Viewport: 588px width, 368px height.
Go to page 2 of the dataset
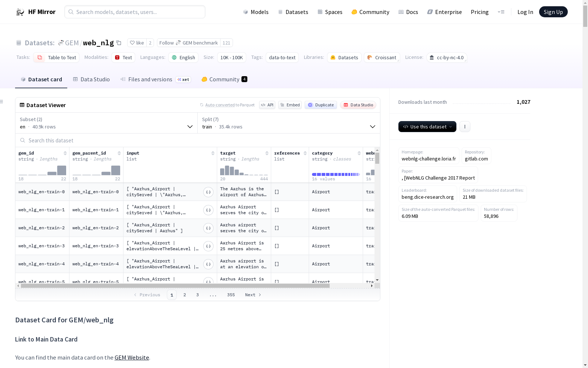pyautogui.click(x=184, y=295)
